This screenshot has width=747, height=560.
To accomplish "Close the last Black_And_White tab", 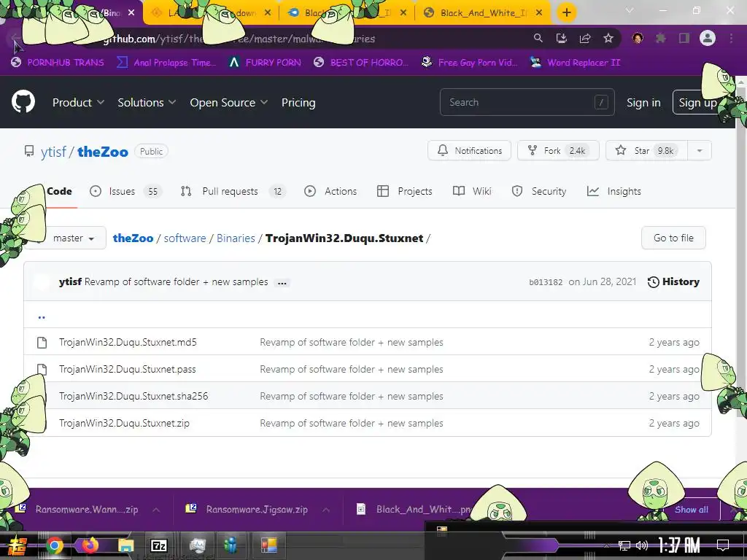I will [539, 13].
